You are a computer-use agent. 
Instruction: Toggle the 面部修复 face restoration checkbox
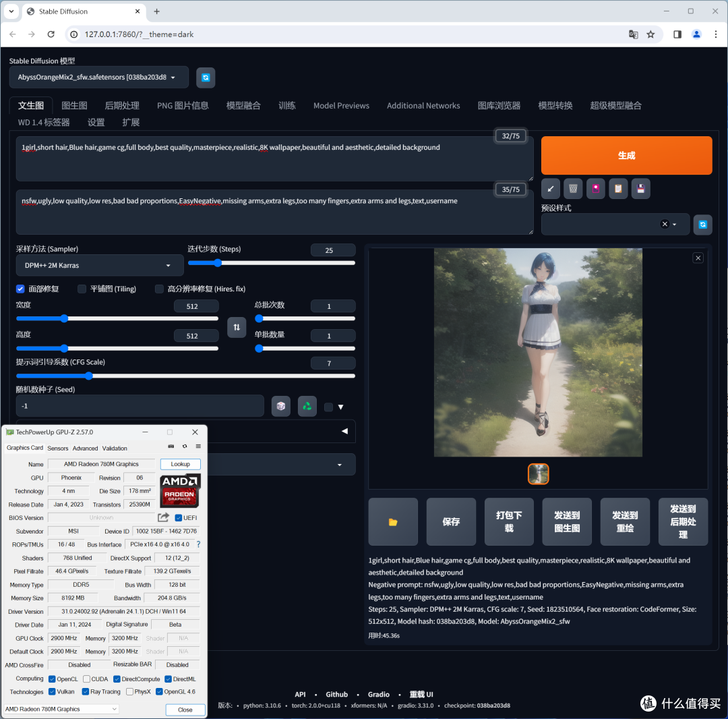coord(20,289)
